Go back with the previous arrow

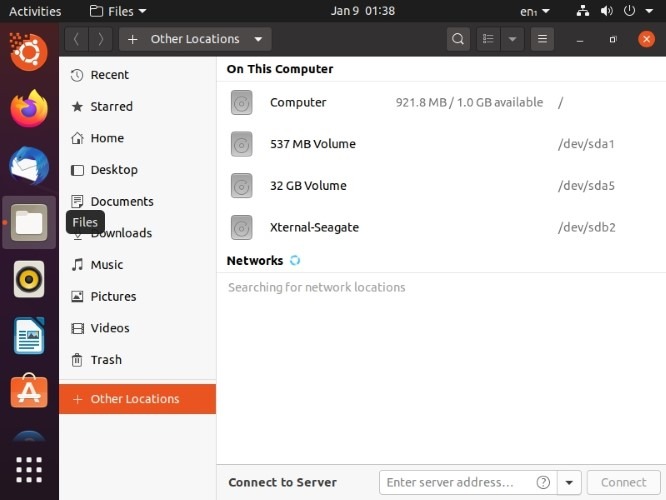[x=76, y=39]
